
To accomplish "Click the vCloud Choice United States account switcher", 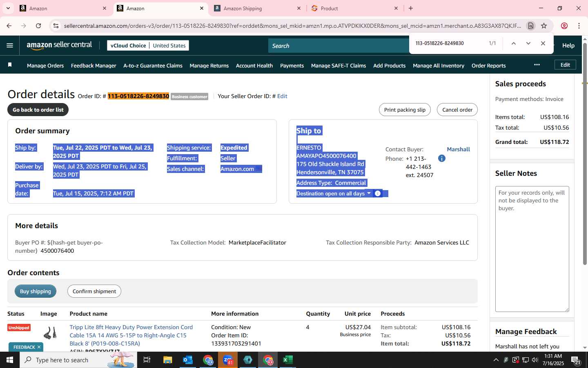I will click(x=148, y=45).
